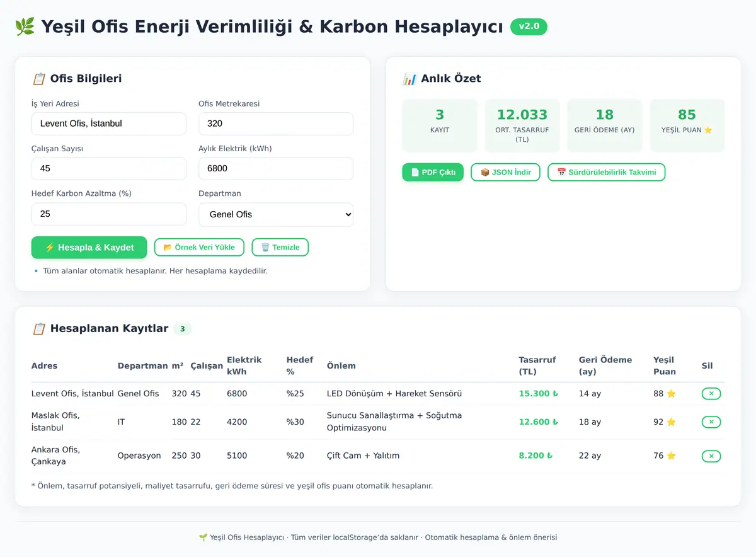Click the 8.200 ₺ savings value
756x557 pixels.
point(536,456)
